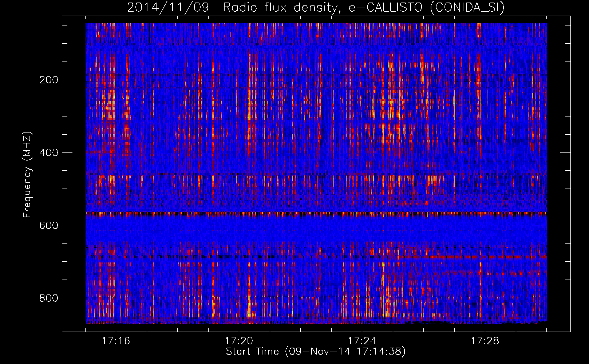Click the 17:24 time tick label

[362, 341]
